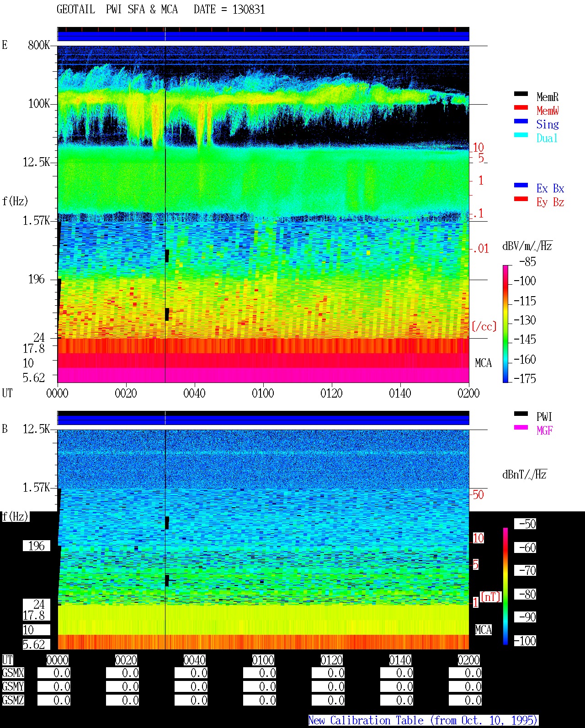Image resolution: width=585 pixels, height=728 pixels.
Task: Click the dBnT/√Hz color scale bar
Action: 505,586
